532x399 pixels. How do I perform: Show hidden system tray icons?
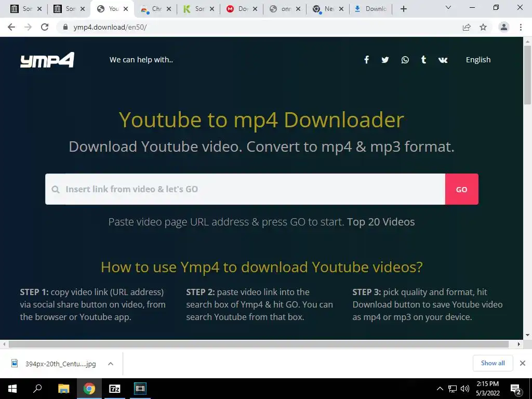pyautogui.click(x=440, y=389)
